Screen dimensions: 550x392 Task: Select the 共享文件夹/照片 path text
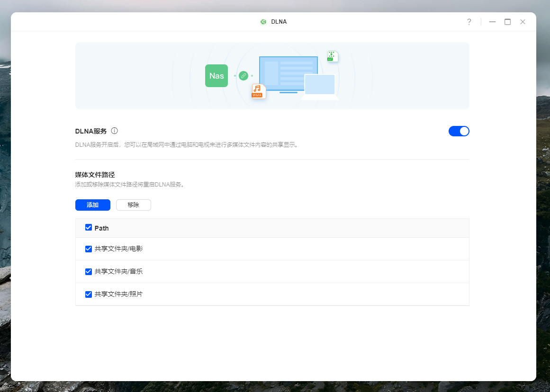click(118, 294)
